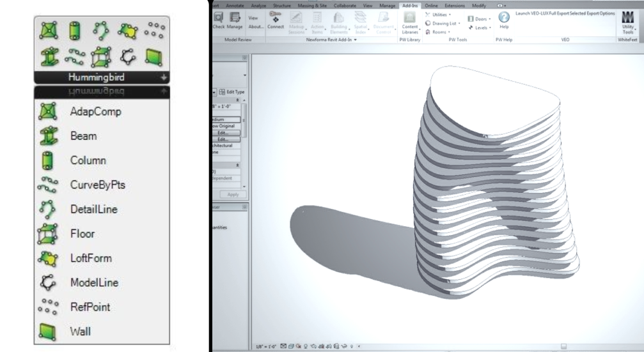Click the Apply button in Properties panel
This screenshot has width=644, height=352.
point(233,194)
